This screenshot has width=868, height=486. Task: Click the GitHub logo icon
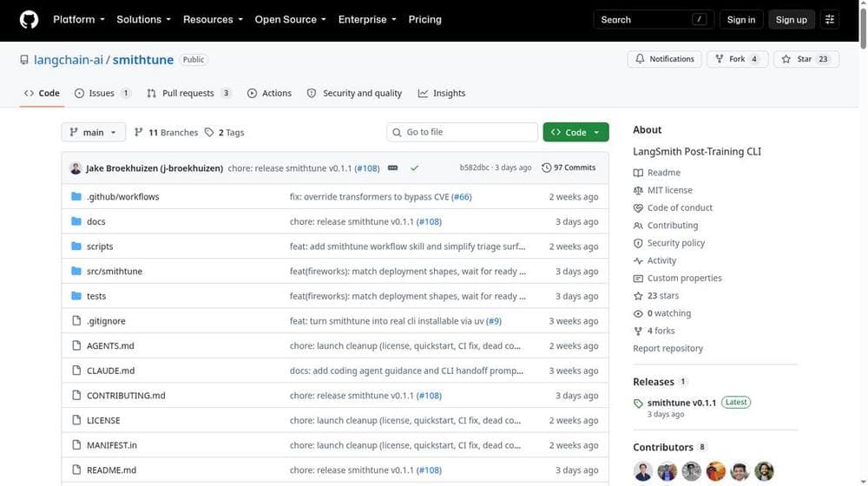[29, 19]
